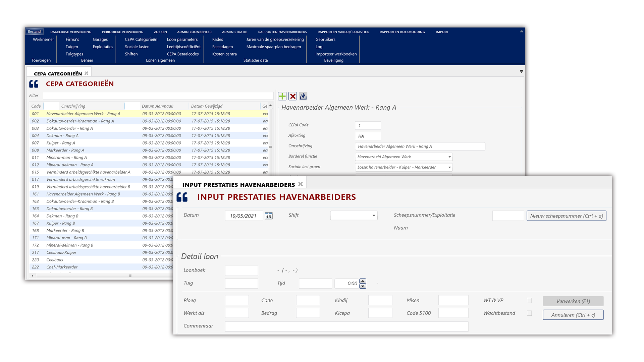Screen dimensions: 644x362
Task: Sort by the Datum Gewijzigd column header
Action: pyautogui.click(x=207, y=106)
